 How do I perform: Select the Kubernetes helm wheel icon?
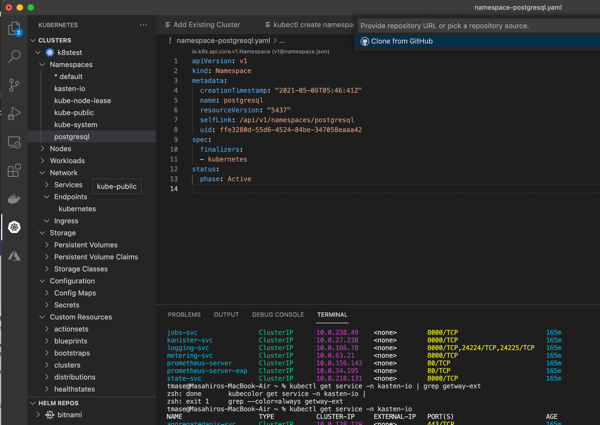[14, 227]
